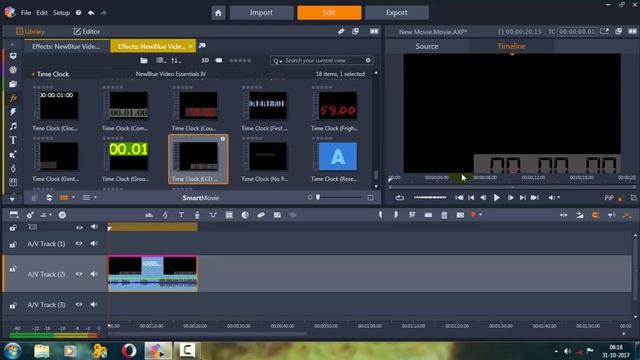Switch preview to Source tab
This screenshot has width=640, height=360.
[x=427, y=46]
